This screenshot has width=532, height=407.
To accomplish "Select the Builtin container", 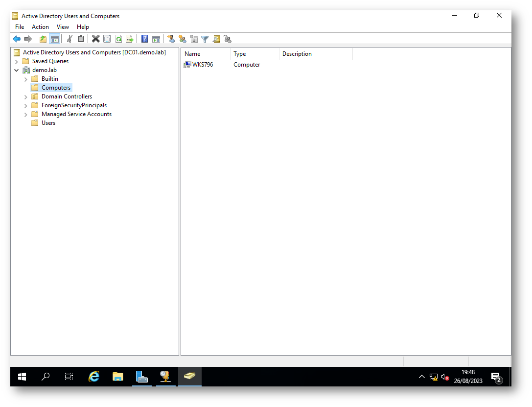I will coord(50,79).
